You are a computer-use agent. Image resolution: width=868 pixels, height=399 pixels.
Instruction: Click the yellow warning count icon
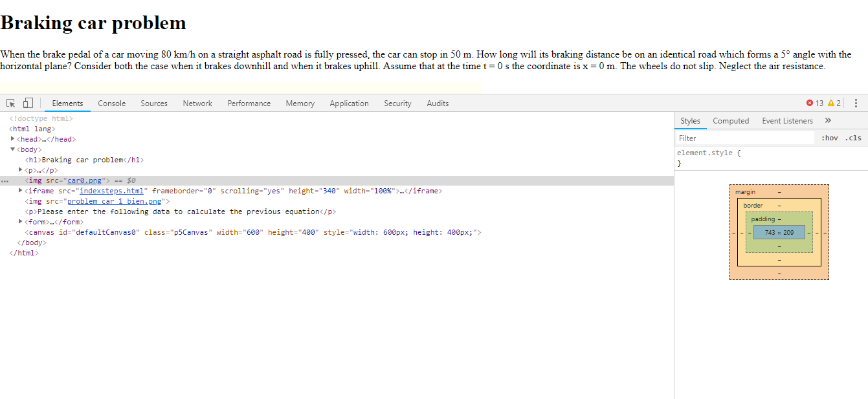(x=831, y=103)
